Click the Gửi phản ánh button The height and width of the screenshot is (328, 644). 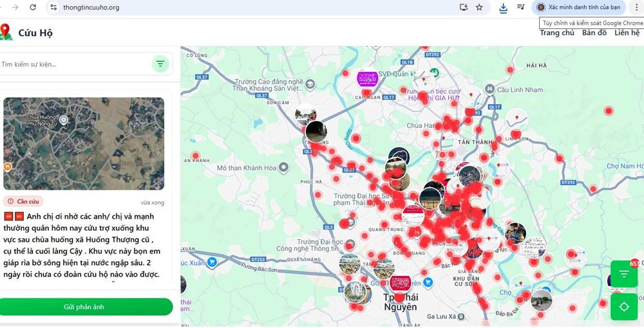[84, 307]
